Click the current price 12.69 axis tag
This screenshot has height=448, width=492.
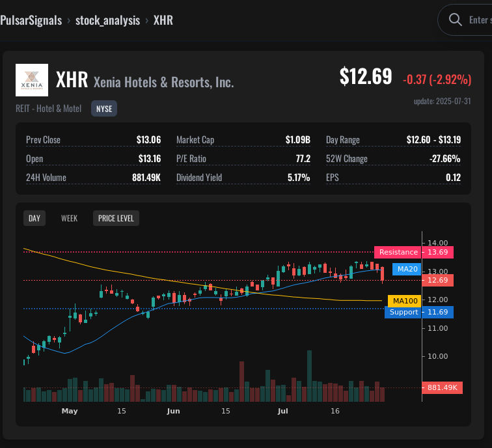tap(438, 280)
